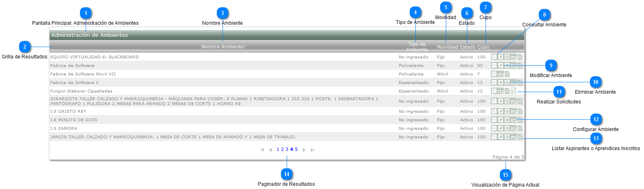Consult the Fabrica de Software V row
Image resolution: width=644 pixels, height=189 pixels.
(x=494, y=82)
